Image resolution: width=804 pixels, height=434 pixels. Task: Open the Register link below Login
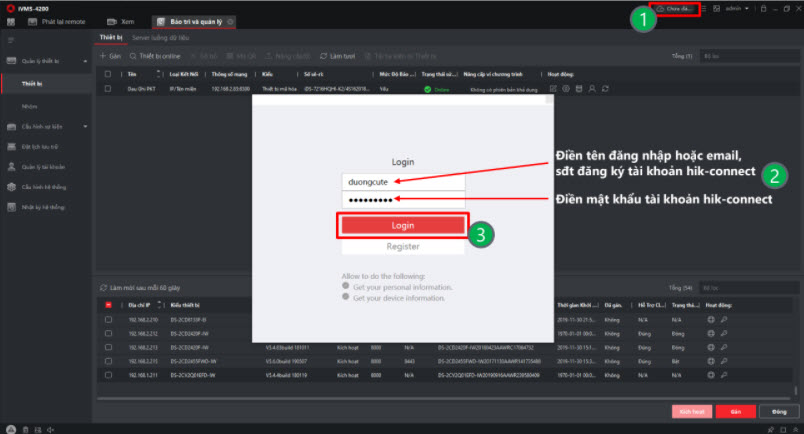tap(402, 246)
